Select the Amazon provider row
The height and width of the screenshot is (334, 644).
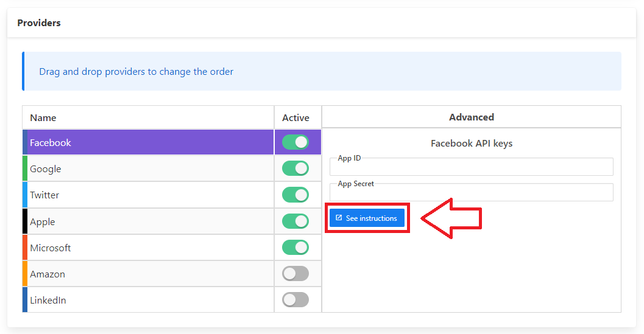coord(146,274)
